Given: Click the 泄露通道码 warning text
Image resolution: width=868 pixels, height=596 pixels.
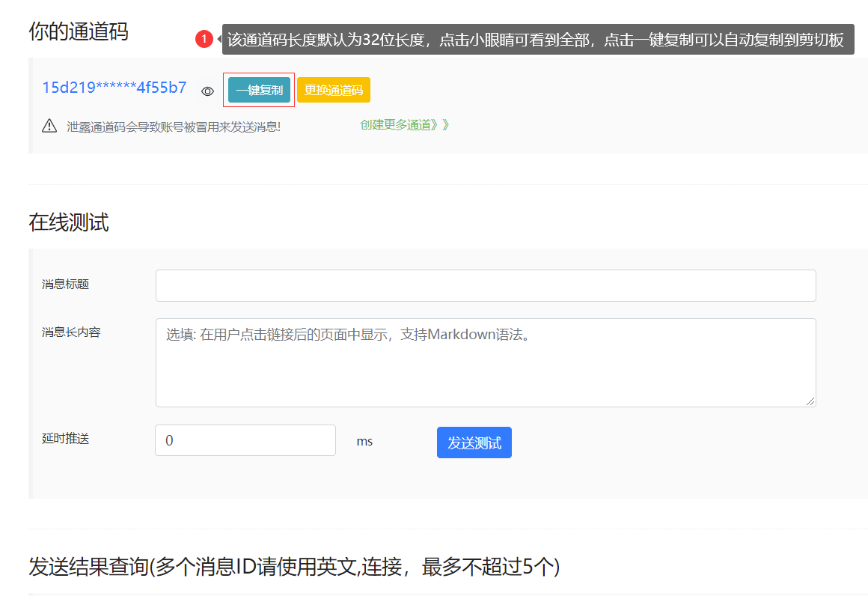Looking at the screenshot, I should pyautogui.click(x=174, y=127).
